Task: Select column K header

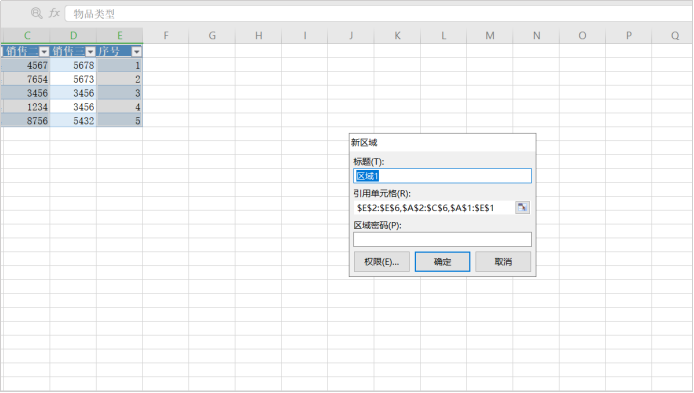Action: coord(397,35)
